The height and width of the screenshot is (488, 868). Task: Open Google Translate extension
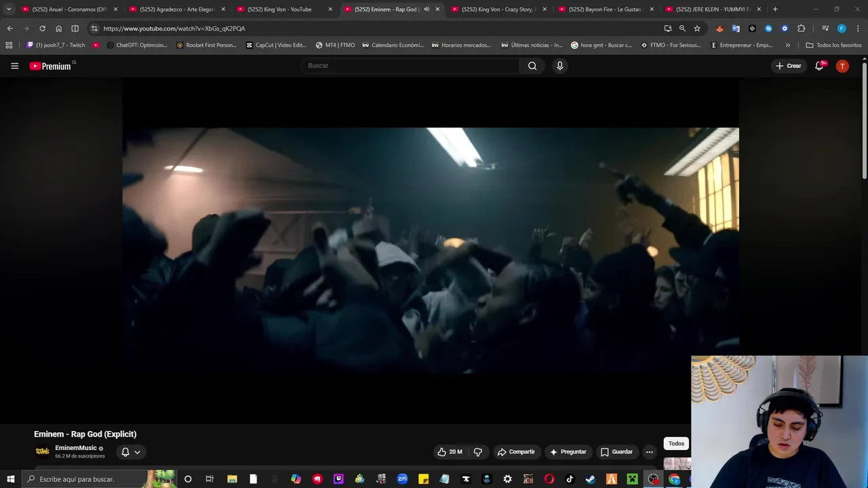(736, 28)
